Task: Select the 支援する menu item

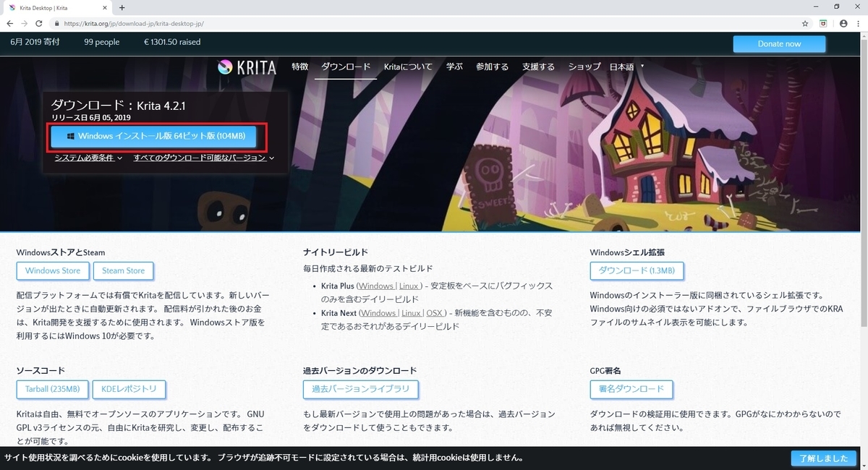Action: [x=538, y=67]
